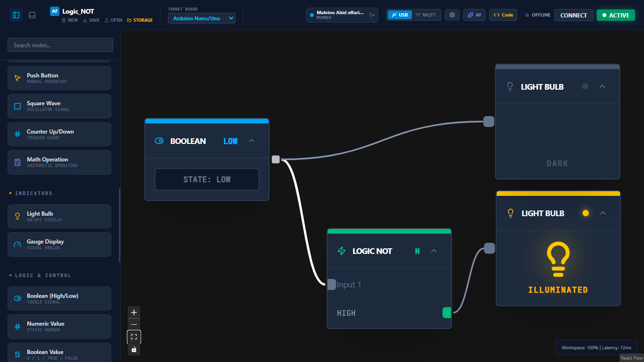
Task: Click the BOOLEAN node toggle icon
Action: (159, 141)
